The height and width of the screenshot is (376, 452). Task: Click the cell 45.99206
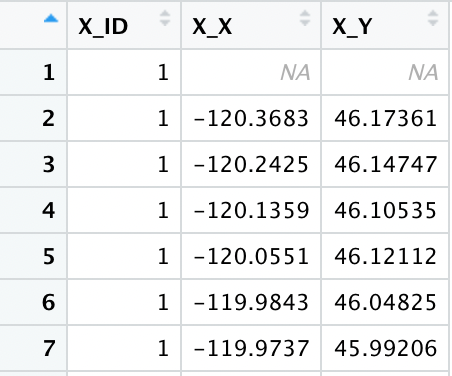point(385,348)
